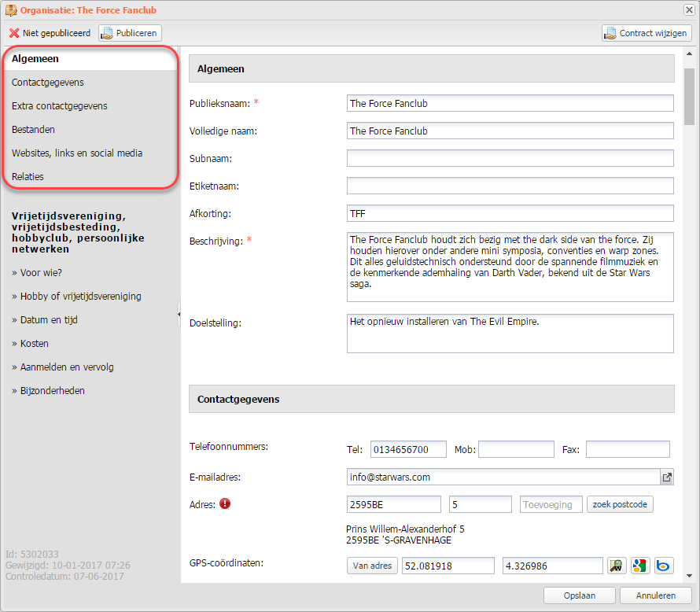Click the postcode field with 2595BE
700x612 pixels.
pos(394,504)
